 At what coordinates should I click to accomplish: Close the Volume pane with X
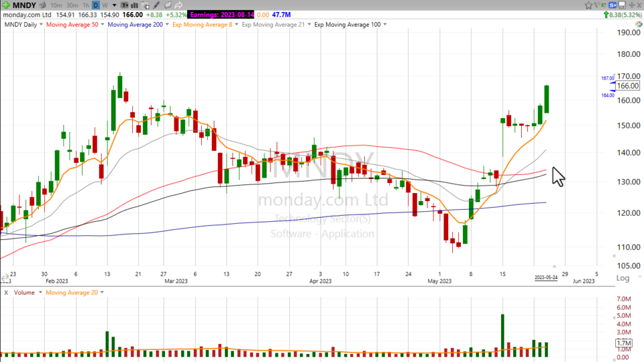(x=6, y=293)
